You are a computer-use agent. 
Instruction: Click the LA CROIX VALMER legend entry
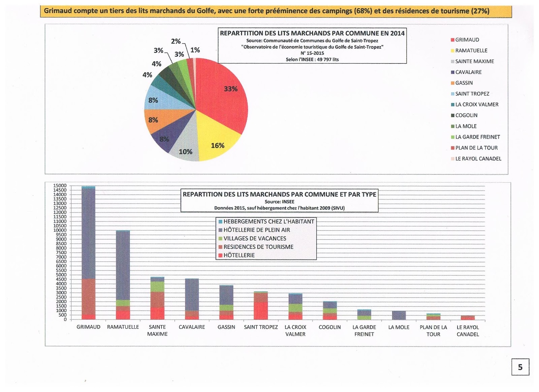475,104
